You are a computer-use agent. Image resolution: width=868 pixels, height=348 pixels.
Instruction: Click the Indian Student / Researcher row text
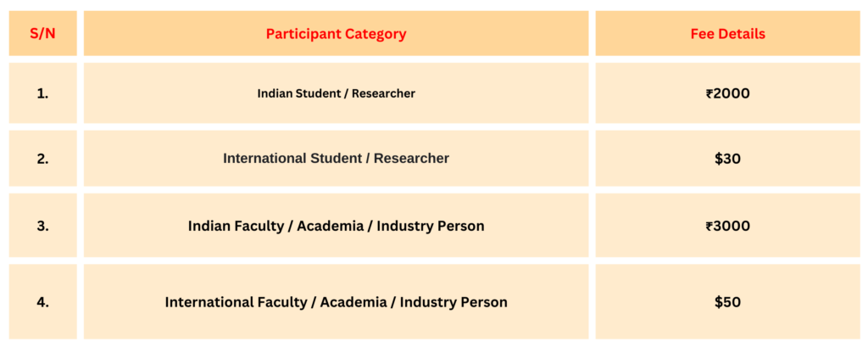pyautogui.click(x=336, y=93)
